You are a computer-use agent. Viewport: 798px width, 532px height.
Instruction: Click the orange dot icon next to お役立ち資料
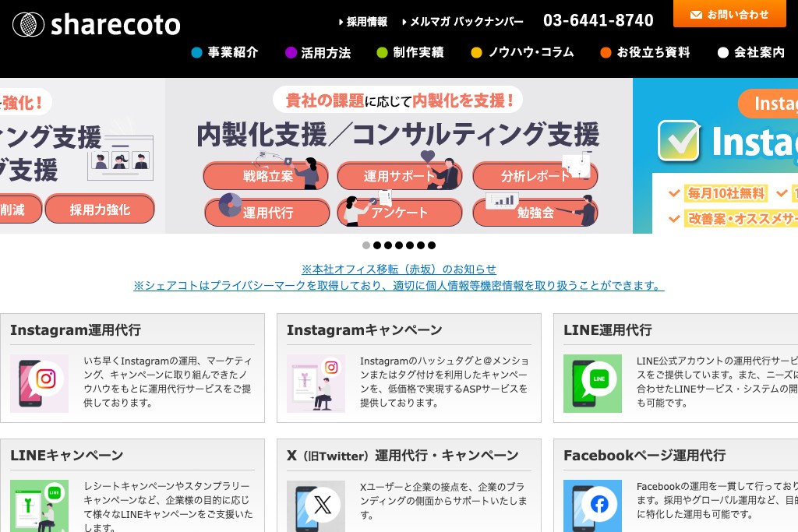pos(606,53)
